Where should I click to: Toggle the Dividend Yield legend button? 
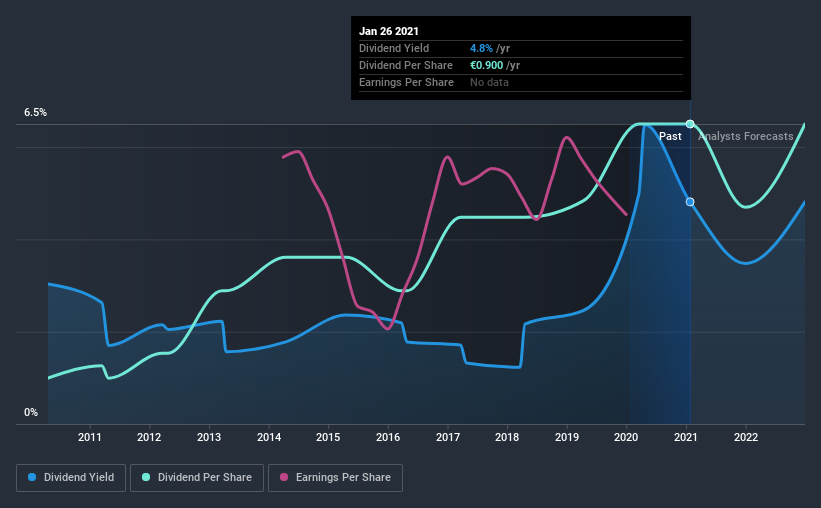[x=71, y=478]
